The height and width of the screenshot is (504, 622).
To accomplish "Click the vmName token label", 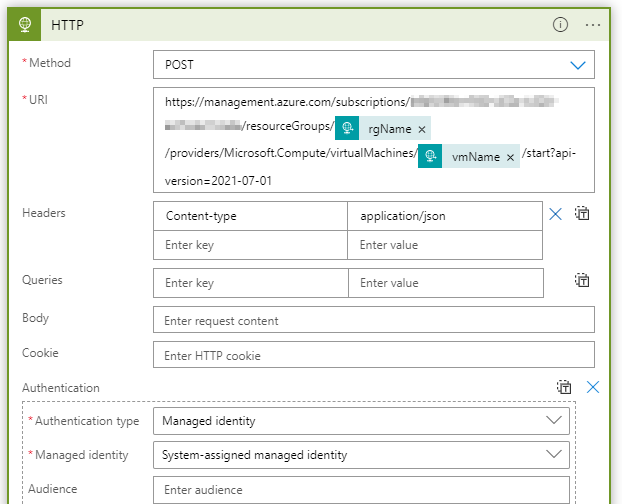I will tap(476, 157).
